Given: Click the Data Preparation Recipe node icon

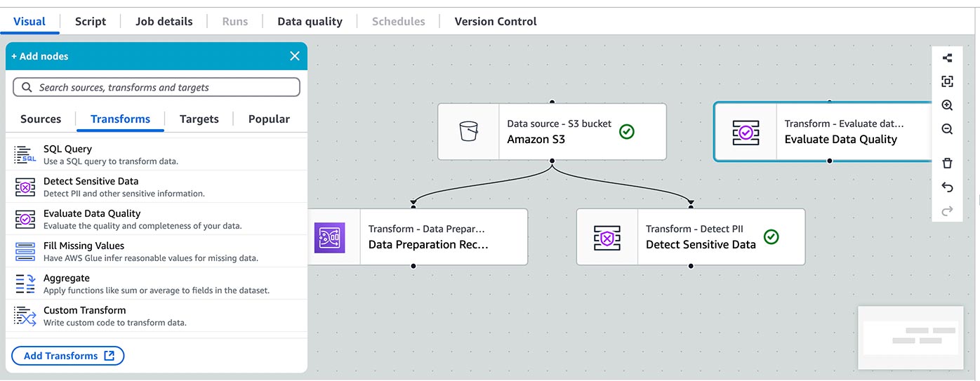Looking at the screenshot, I should [x=329, y=237].
